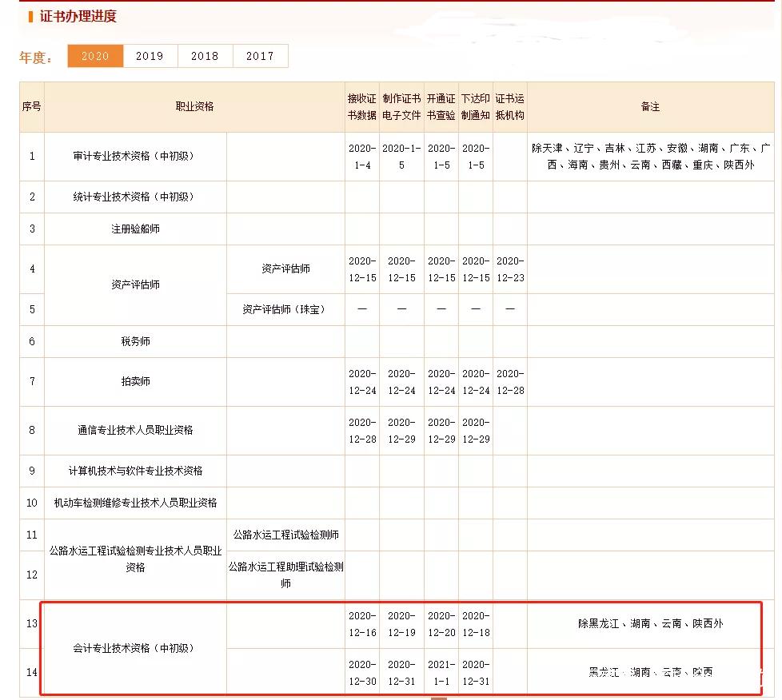Click the 制作证书电子文件 column header
This screenshot has height=700, width=782.
401,107
